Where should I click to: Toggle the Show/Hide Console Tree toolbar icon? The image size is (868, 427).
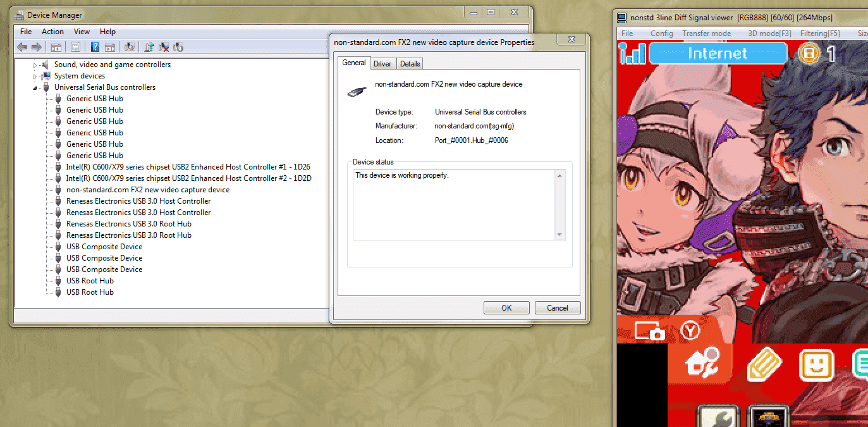[x=56, y=47]
